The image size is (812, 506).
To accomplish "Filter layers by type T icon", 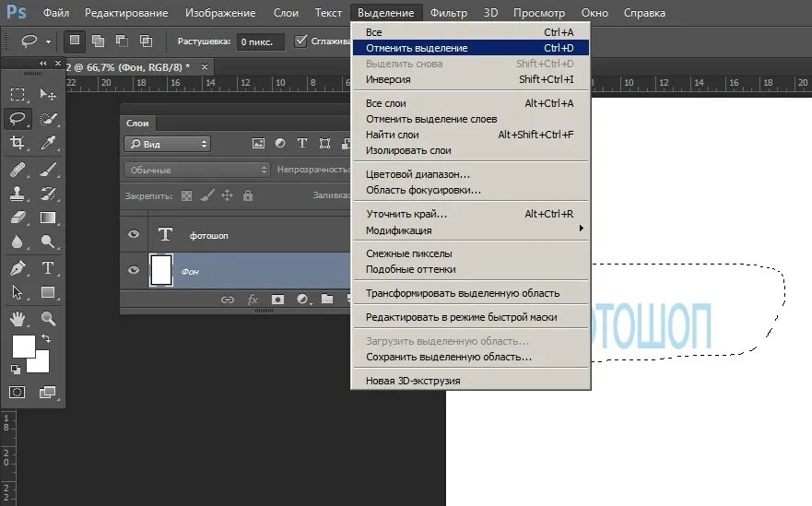I will pyautogui.click(x=302, y=143).
